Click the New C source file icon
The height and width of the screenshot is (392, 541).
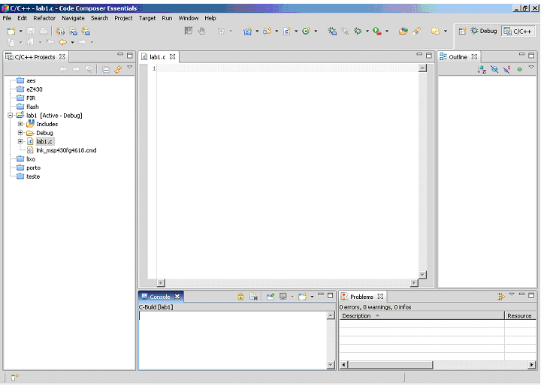(x=287, y=32)
